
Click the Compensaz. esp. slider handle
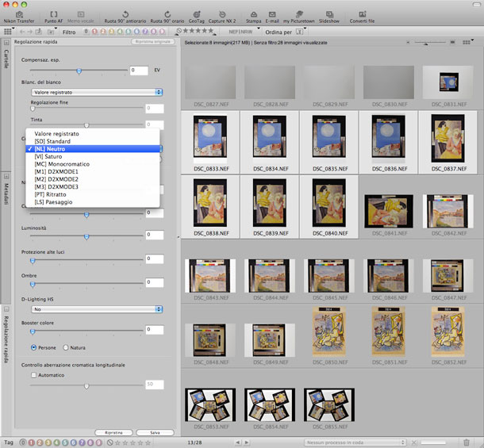point(79,71)
